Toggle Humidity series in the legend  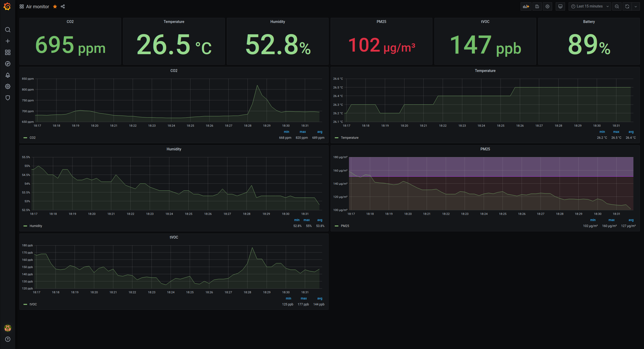pos(36,226)
